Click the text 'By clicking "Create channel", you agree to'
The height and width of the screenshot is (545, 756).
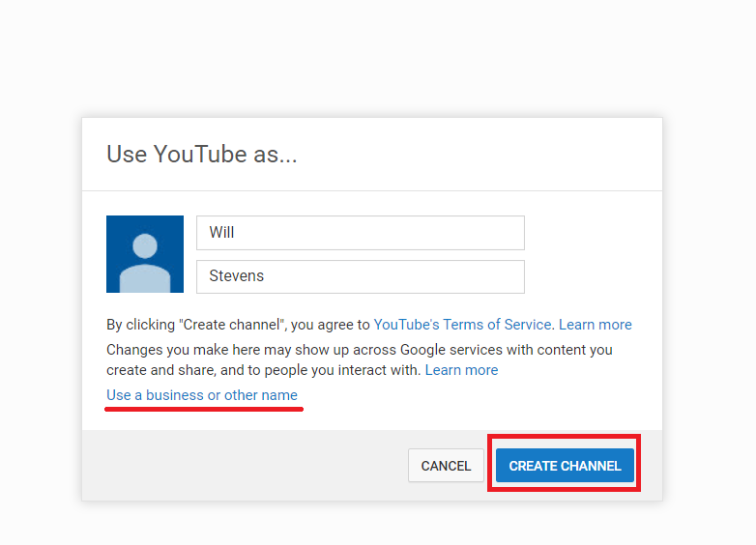(x=238, y=325)
